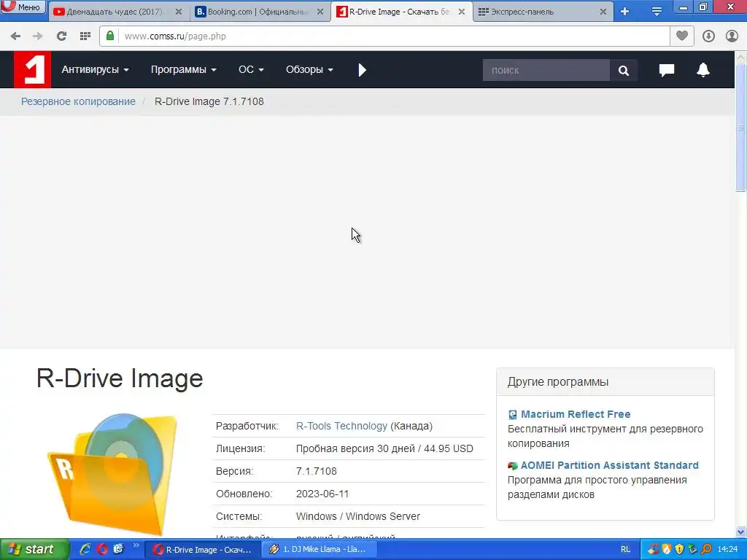Switch to the R-Drive Image tab
The height and width of the screenshot is (560, 747).
[x=400, y=12]
